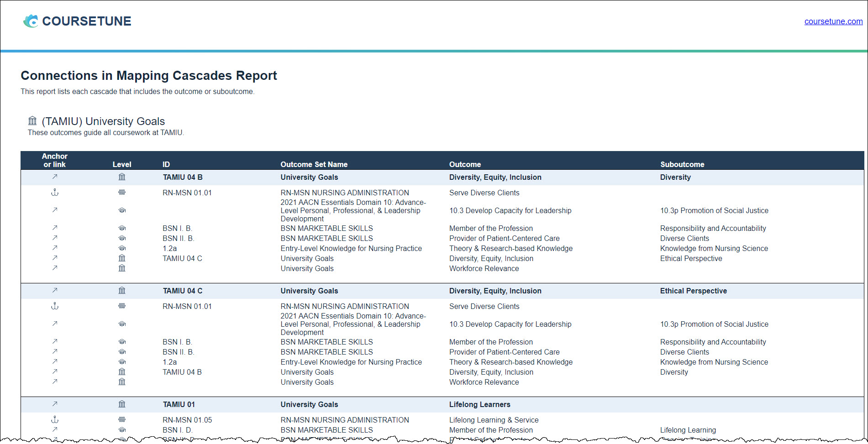Click the institution level icon in TAMIU 04 C header row

coord(122,291)
